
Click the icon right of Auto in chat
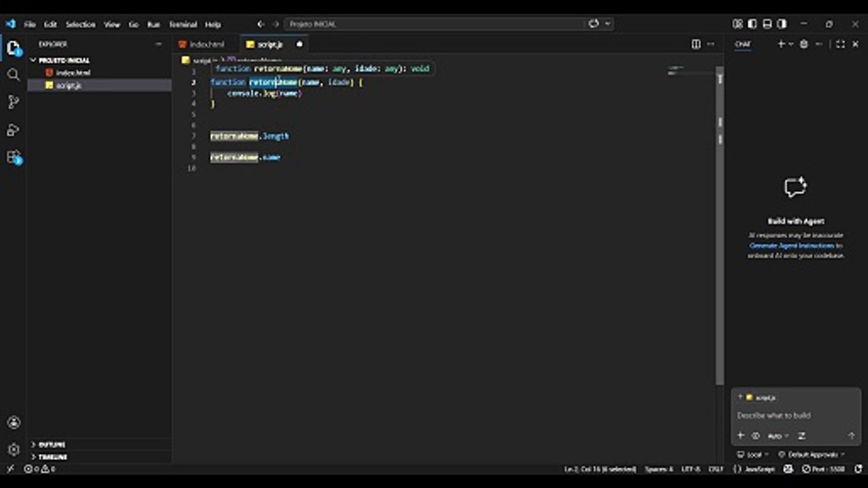point(802,436)
